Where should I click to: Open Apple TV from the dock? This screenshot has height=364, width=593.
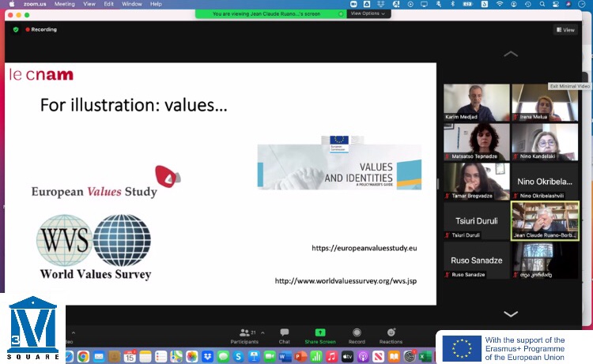point(347,356)
